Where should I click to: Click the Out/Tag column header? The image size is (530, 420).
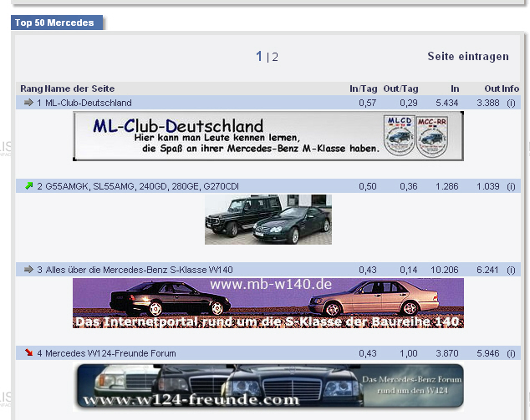tap(401, 89)
